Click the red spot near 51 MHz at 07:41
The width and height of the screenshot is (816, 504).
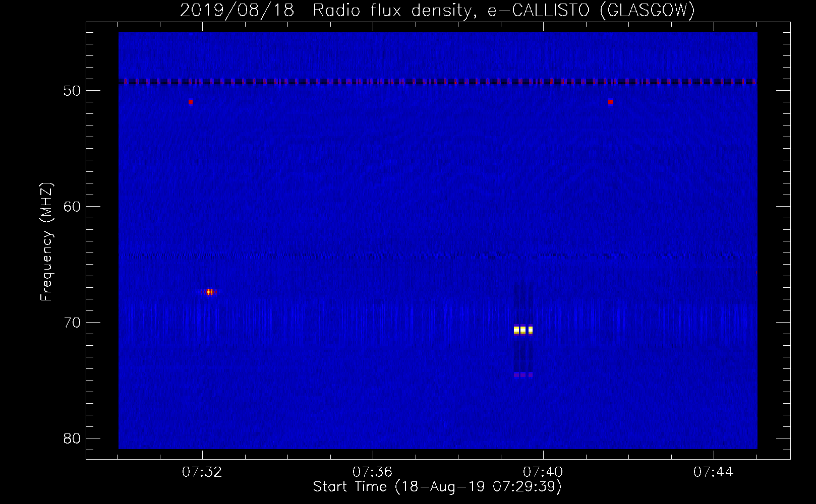611,102
